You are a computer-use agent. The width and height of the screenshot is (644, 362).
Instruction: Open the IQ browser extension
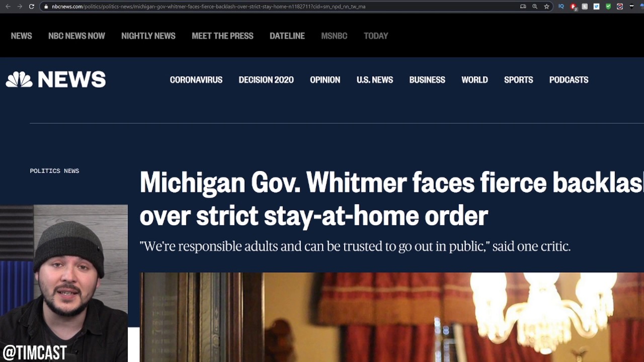(561, 7)
